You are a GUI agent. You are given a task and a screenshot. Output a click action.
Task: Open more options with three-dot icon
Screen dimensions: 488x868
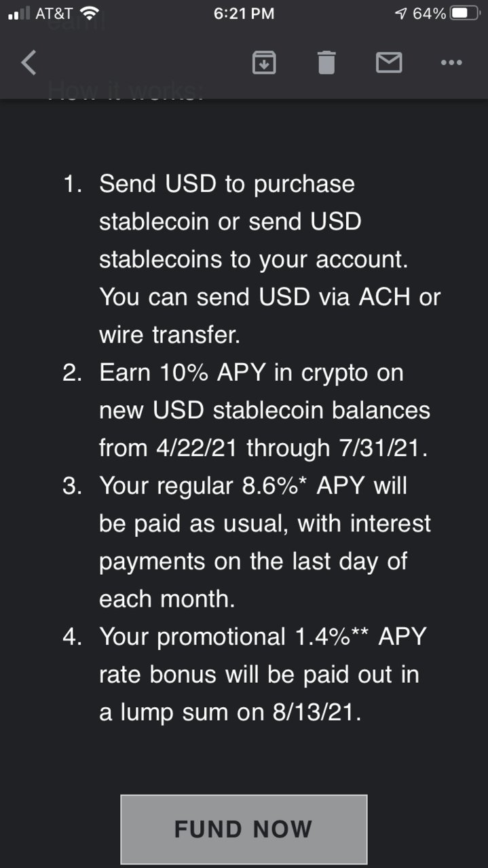(451, 62)
